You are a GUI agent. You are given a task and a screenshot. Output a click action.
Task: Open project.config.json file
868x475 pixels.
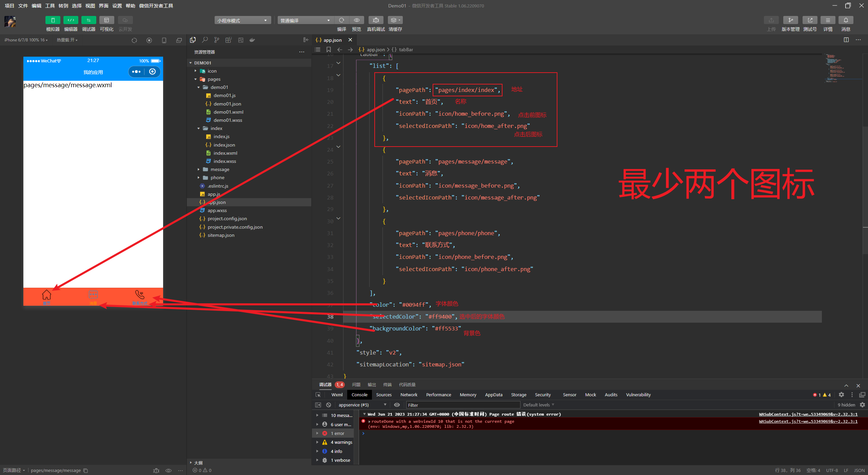point(227,218)
